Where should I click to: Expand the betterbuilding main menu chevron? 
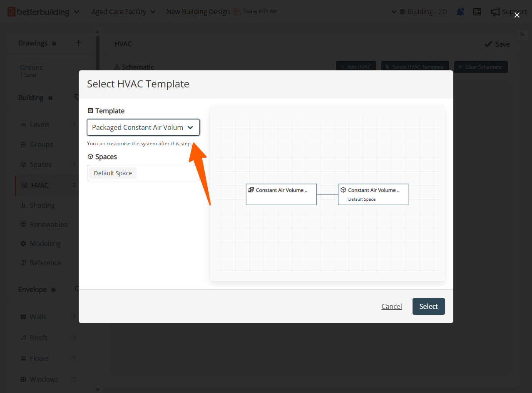tap(77, 12)
